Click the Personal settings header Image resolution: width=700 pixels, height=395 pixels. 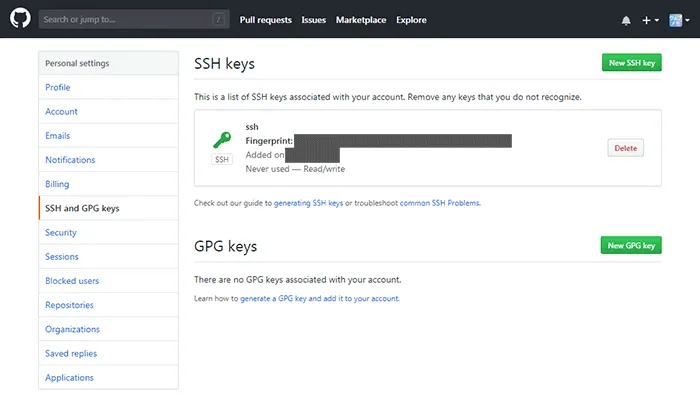point(108,63)
